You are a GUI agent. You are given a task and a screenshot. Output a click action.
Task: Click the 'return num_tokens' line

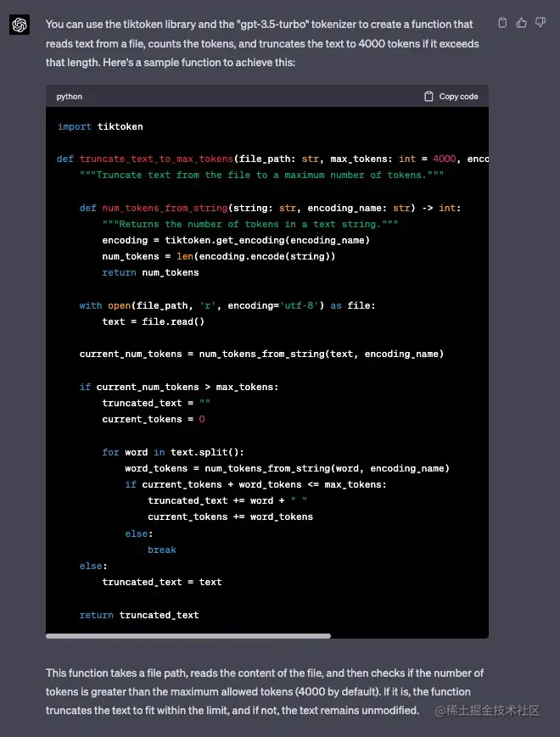pos(150,272)
